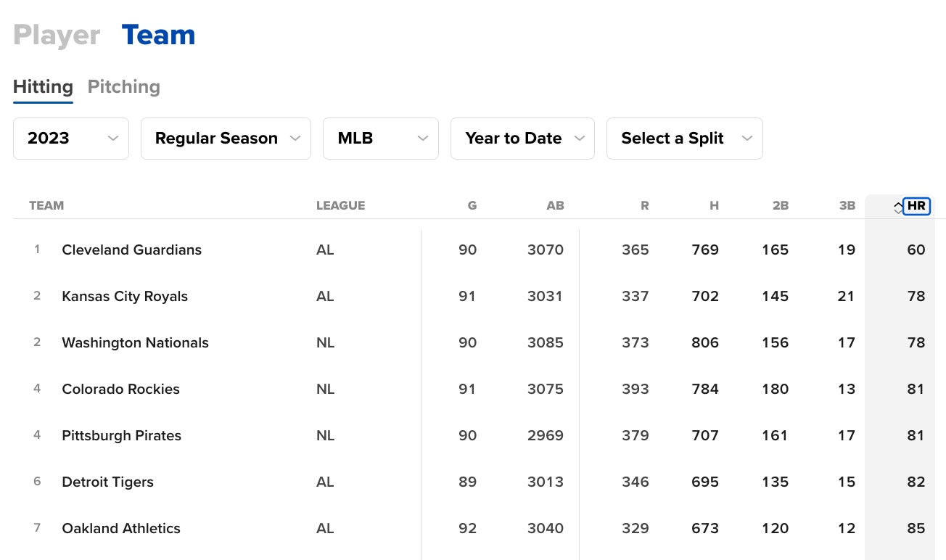Switch to the Player tab

[x=57, y=35]
